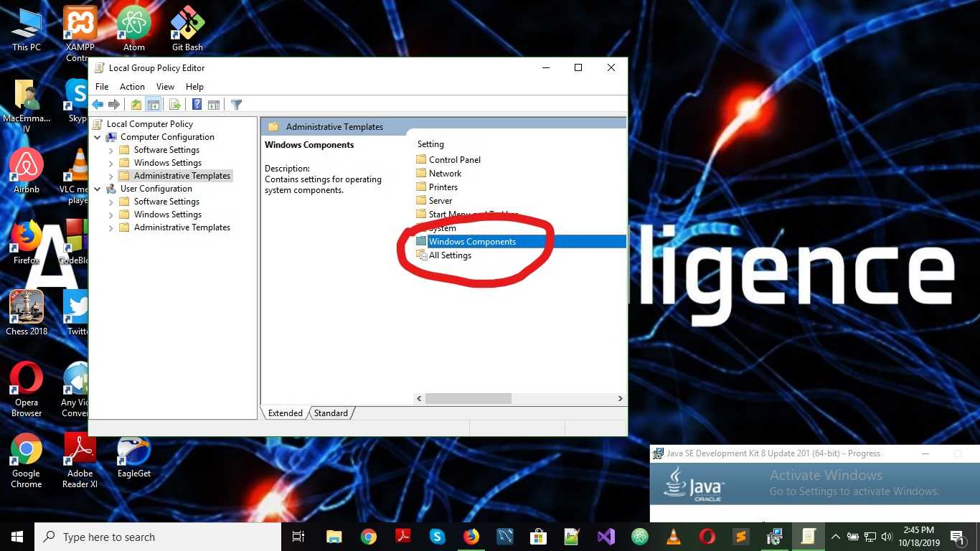
Task: Toggle Show/Hide Action Pane toolbar icon
Action: [x=213, y=105]
